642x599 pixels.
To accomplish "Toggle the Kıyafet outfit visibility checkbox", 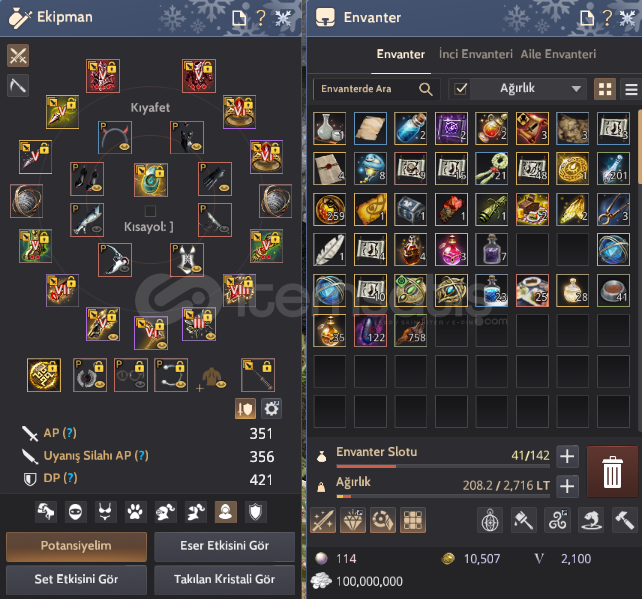I will coord(150,211).
